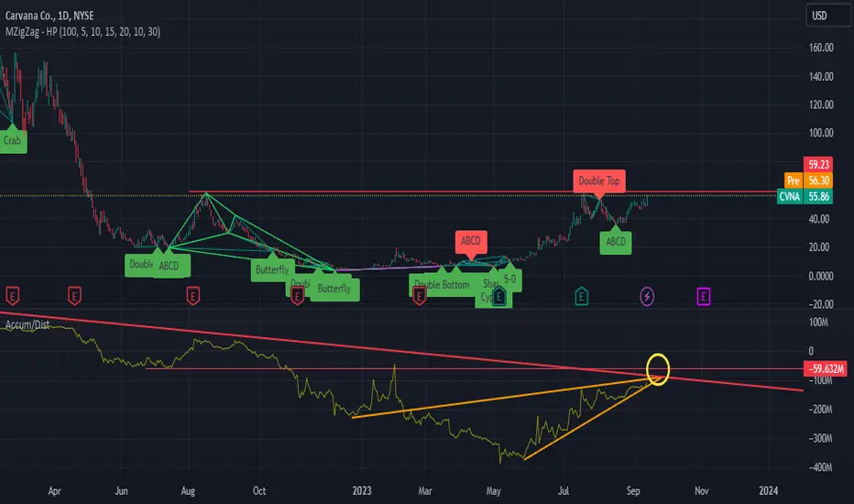Image resolution: width=854 pixels, height=504 pixels.
Task: Click the May label on time axis
Action: click(x=494, y=491)
